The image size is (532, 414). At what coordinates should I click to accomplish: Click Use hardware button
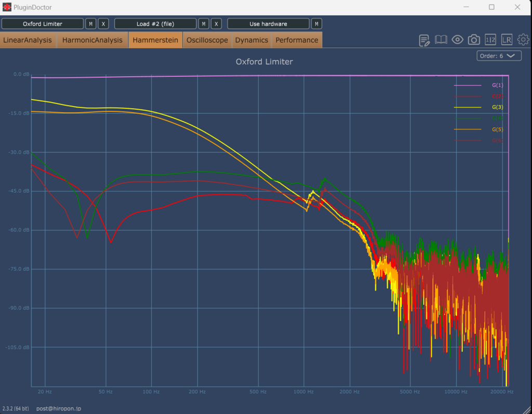269,24
